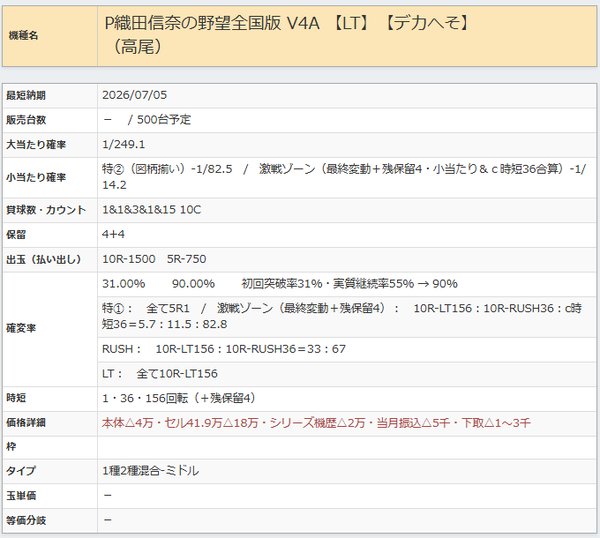Click the '出玉(払い出し)' row label

[x=43, y=259]
